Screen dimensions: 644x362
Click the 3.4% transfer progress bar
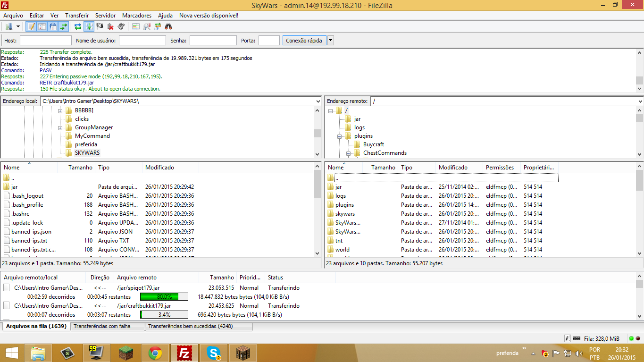tap(164, 315)
